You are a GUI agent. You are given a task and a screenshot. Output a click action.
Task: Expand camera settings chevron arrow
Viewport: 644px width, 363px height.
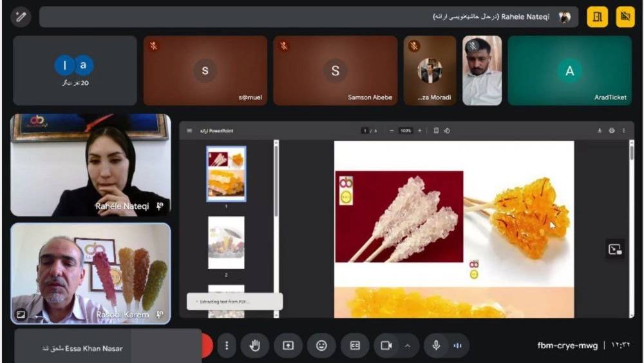click(407, 346)
